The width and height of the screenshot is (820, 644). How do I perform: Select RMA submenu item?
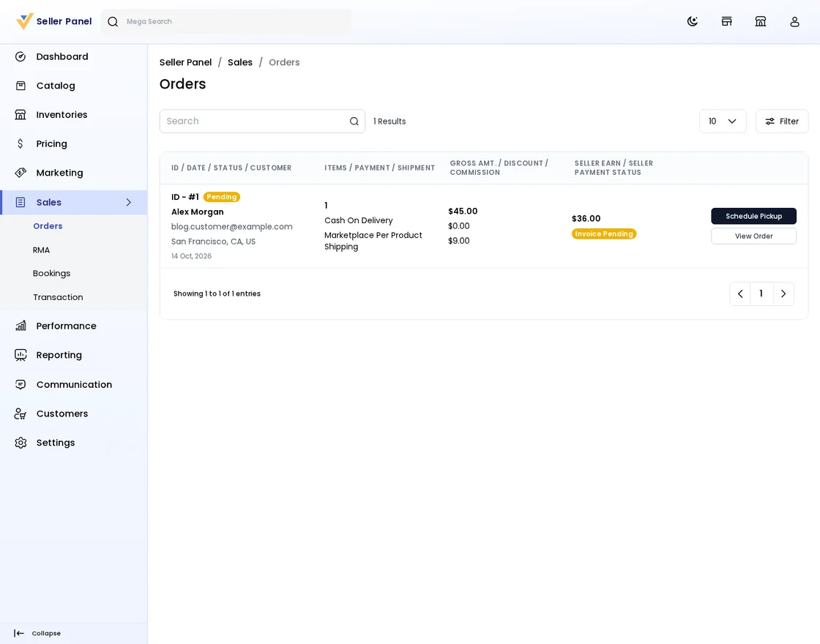click(41, 250)
